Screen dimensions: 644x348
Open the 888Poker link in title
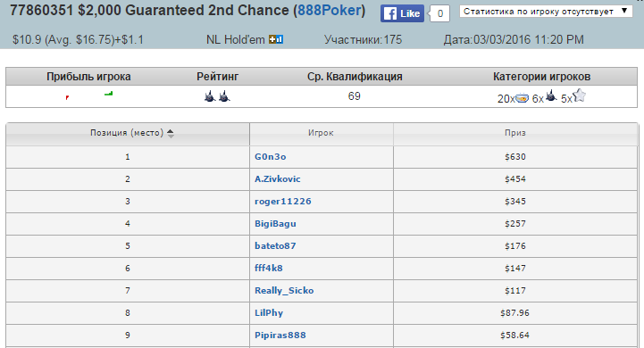click(330, 10)
